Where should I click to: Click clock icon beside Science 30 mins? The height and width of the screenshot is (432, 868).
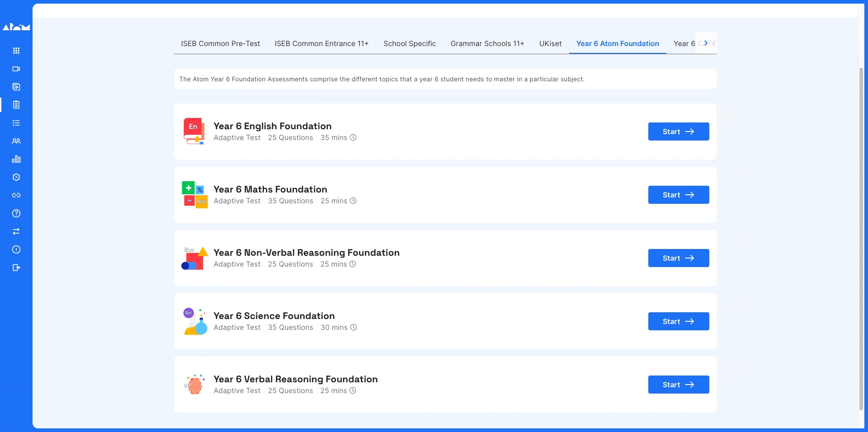(354, 327)
